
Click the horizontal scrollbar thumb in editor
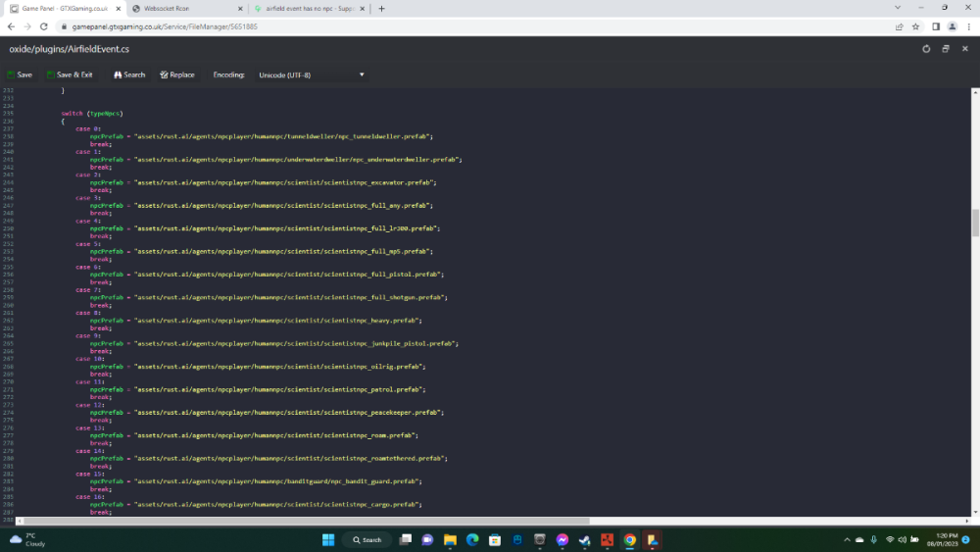(306, 521)
